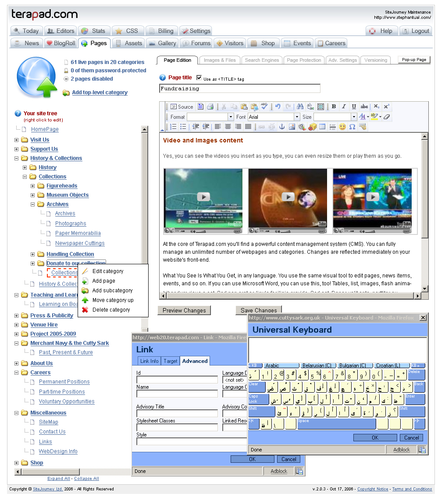Click the Undo arrow icon
The width and height of the screenshot is (445, 504).
coord(278,106)
